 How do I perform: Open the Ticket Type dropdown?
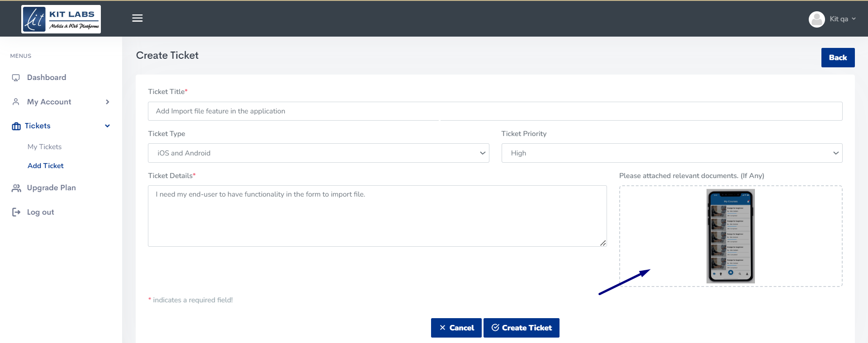tap(318, 153)
